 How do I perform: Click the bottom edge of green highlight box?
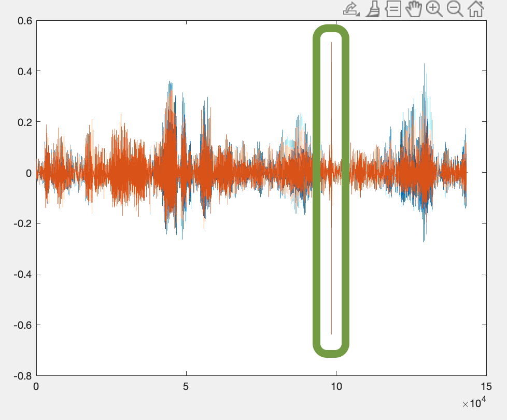pyautogui.click(x=331, y=354)
